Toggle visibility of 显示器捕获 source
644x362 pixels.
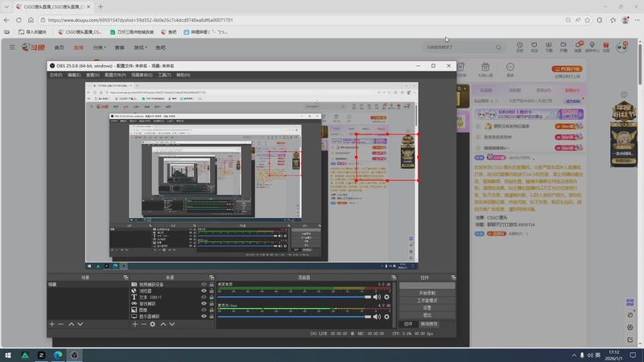click(204, 316)
